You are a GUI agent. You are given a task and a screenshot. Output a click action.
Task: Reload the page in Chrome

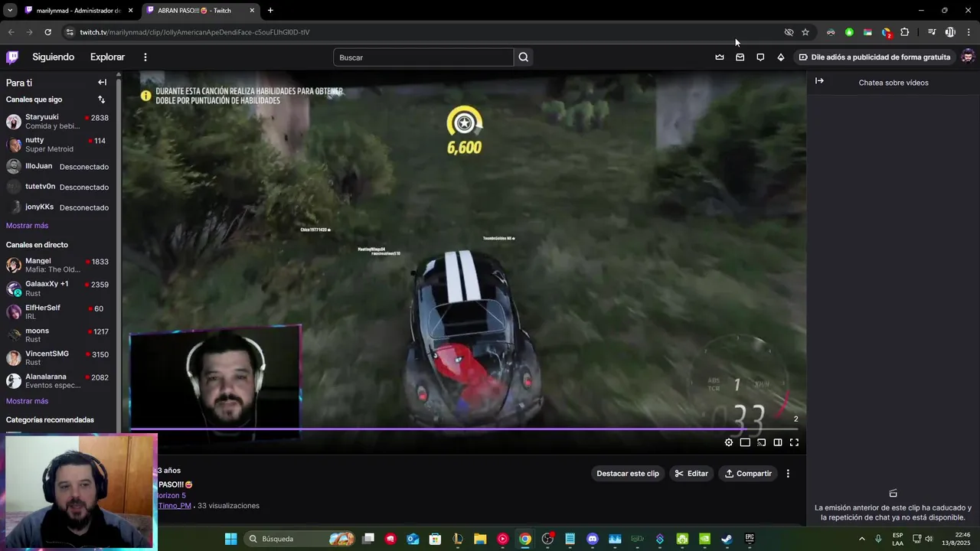point(47,32)
